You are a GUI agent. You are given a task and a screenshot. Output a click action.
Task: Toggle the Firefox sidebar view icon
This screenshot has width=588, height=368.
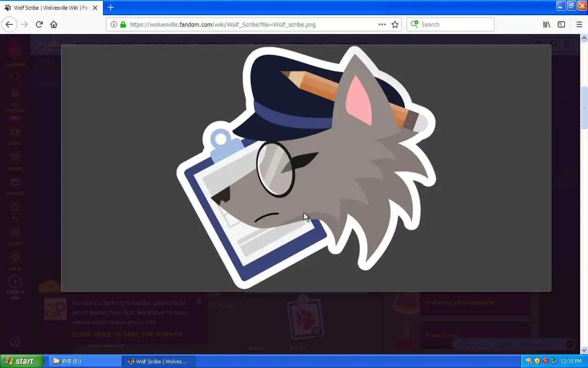[x=561, y=24]
